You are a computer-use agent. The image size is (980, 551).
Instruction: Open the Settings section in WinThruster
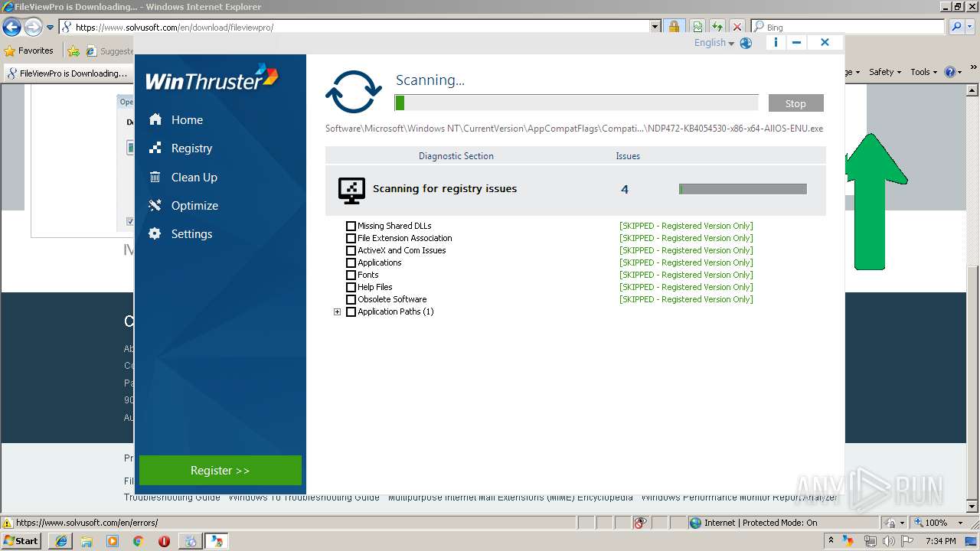pyautogui.click(x=191, y=233)
